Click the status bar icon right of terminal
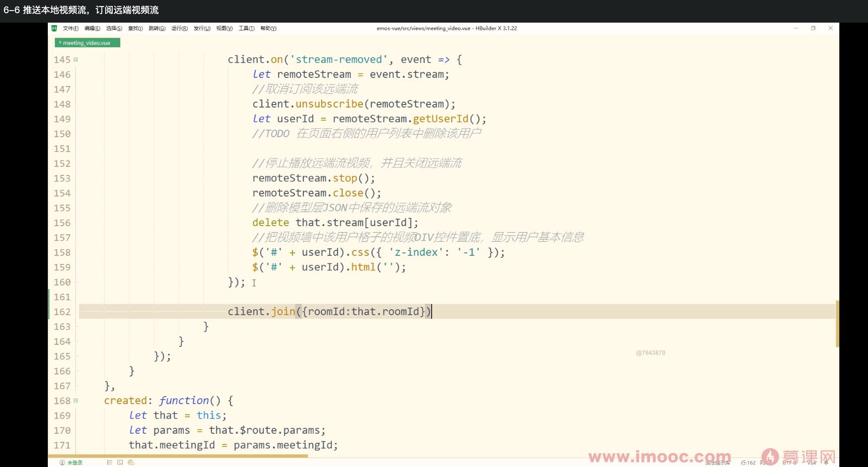This screenshot has height=467, width=868. 131,462
